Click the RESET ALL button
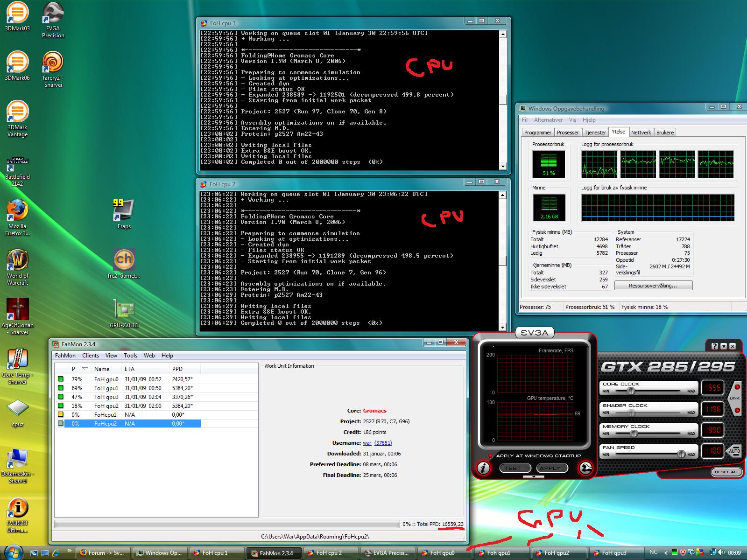The image size is (747, 560). tap(726, 472)
